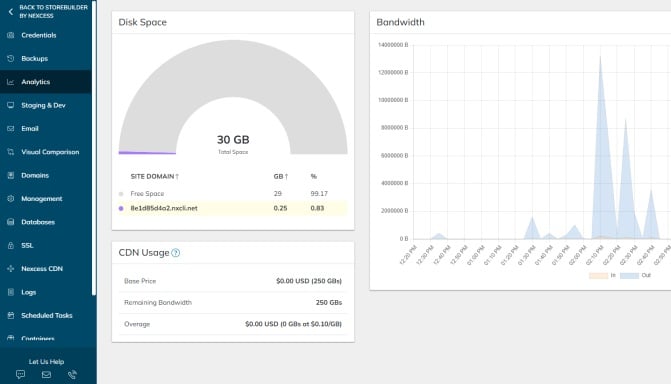Click the back arrow icon in sidebar
The width and height of the screenshot is (671, 384).
[11, 12]
